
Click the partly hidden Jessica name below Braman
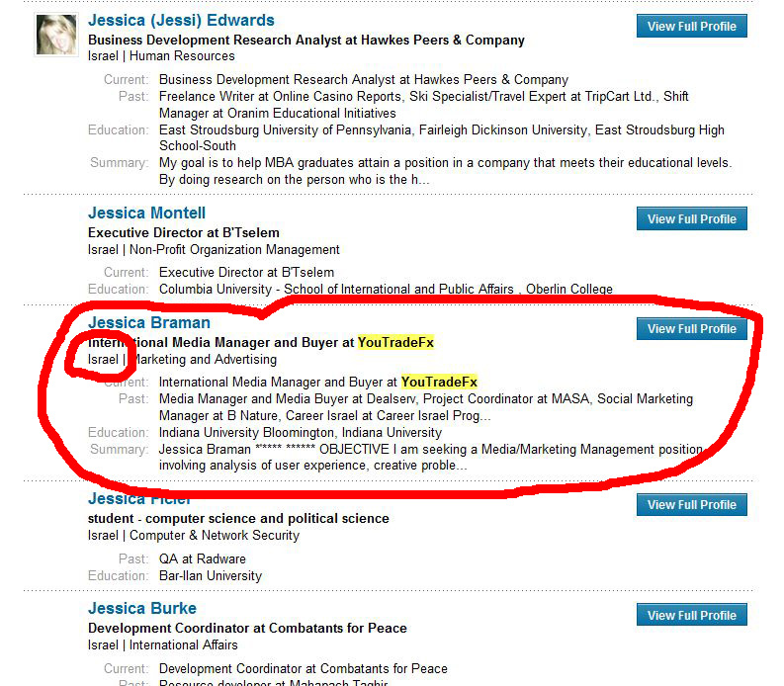click(x=139, y=499)
